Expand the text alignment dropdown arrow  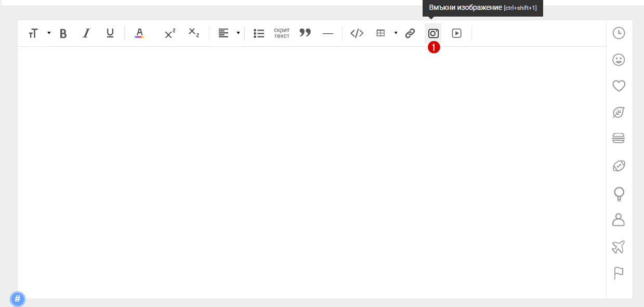pos(238,33)
